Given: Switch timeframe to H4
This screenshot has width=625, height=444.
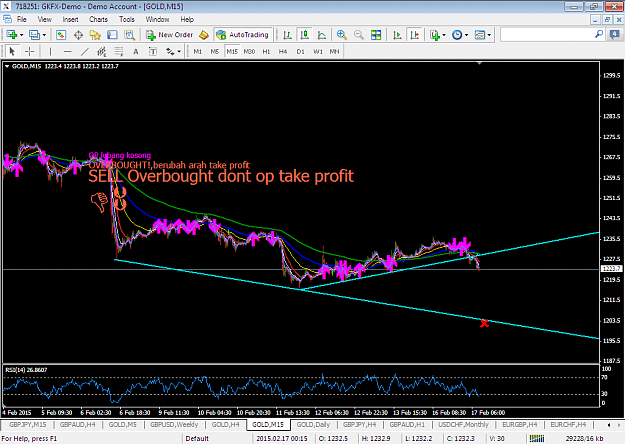Looking at the screenshot, I should click(283, 51).
